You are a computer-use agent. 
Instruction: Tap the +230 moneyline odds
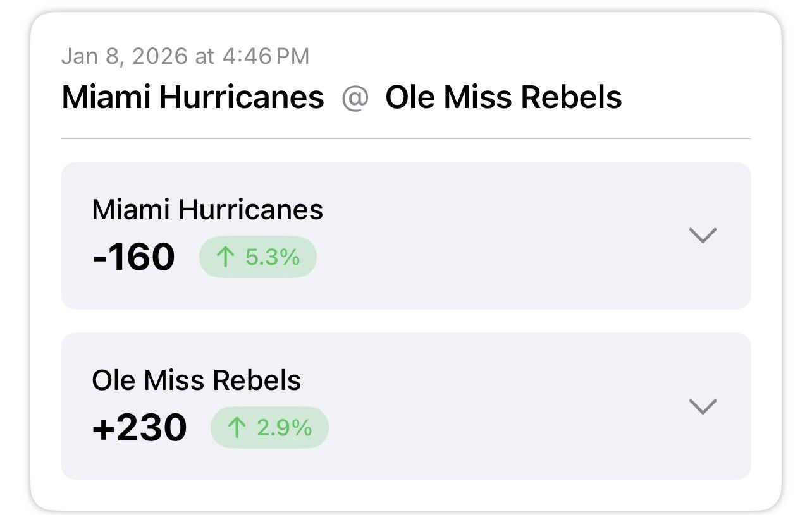click(140, 428)
